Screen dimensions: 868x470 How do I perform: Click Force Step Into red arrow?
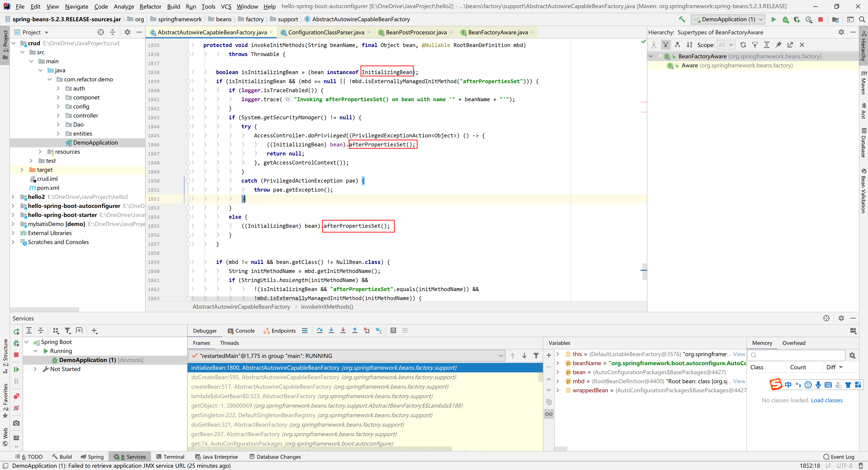(x=343, y=331)
